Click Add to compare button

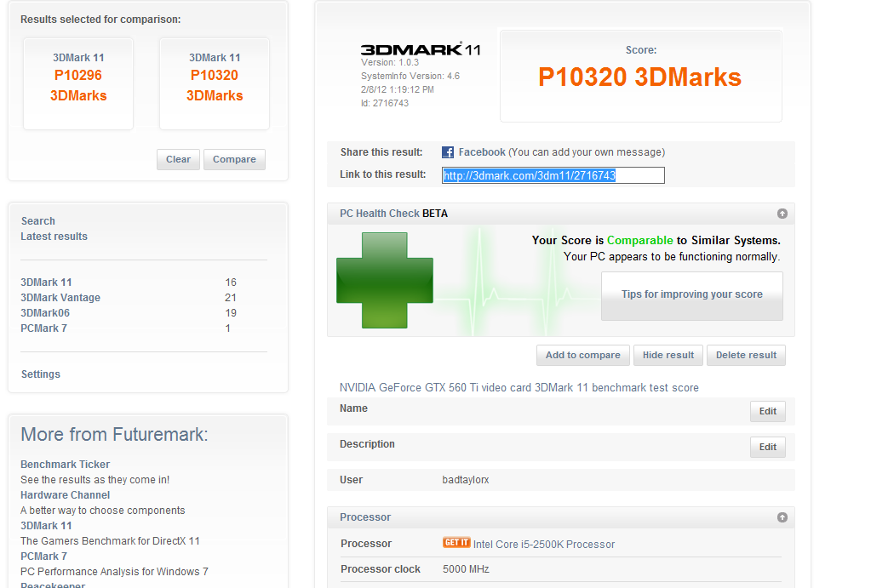[x=582, y=356]
